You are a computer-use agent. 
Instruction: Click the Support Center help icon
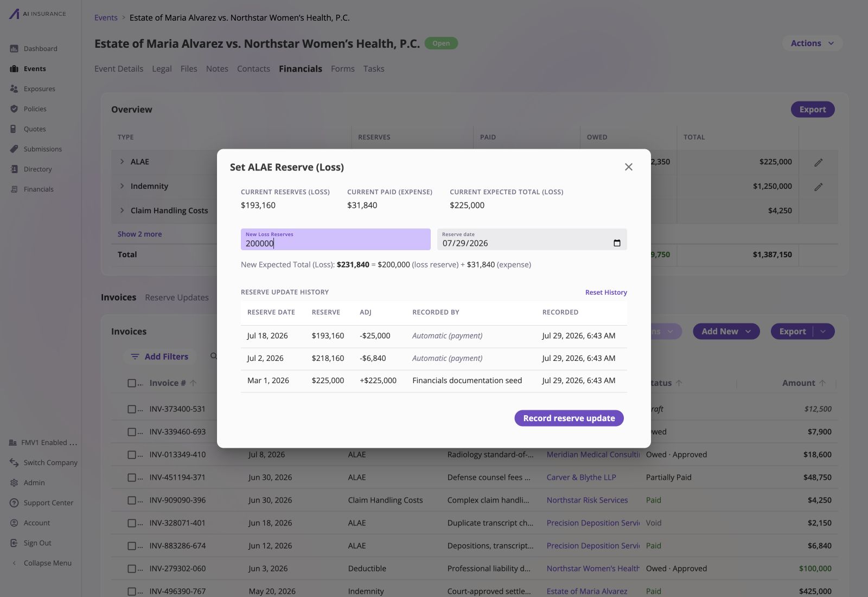14,503
